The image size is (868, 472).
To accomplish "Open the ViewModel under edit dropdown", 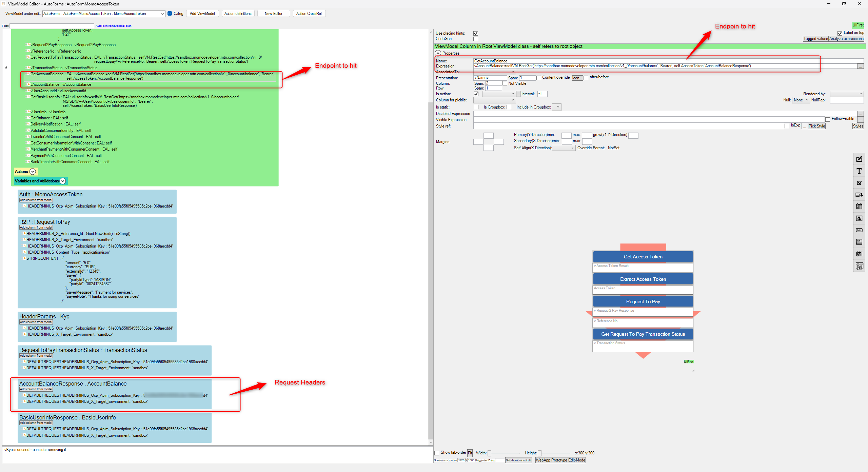I will point(162,14).
